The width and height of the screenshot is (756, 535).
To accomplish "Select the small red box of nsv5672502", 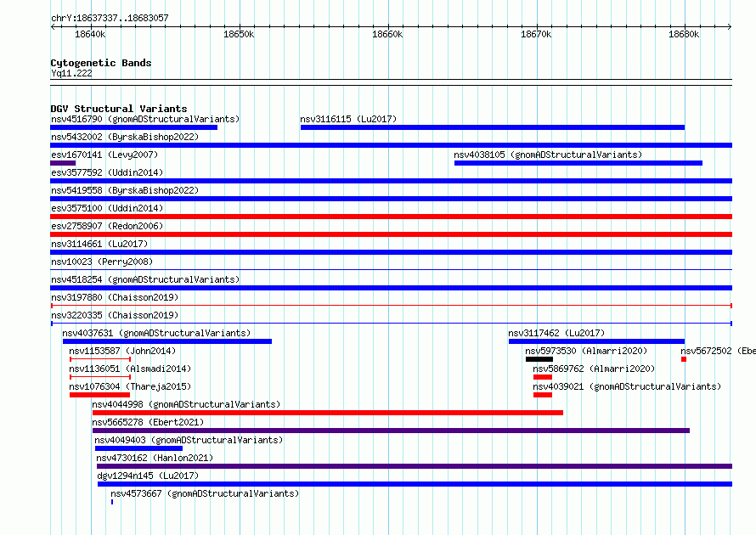I will pyautogui.click(x=684, y=359).
